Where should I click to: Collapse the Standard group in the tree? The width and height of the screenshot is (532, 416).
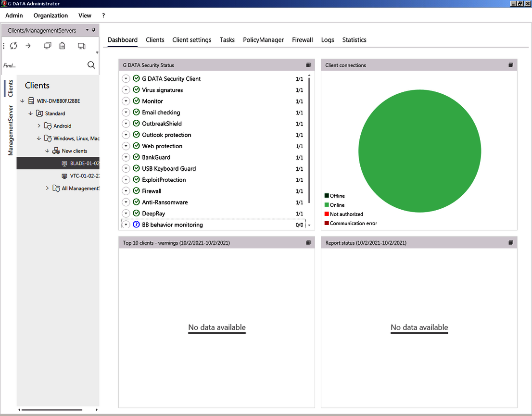(x=30, y=113)
